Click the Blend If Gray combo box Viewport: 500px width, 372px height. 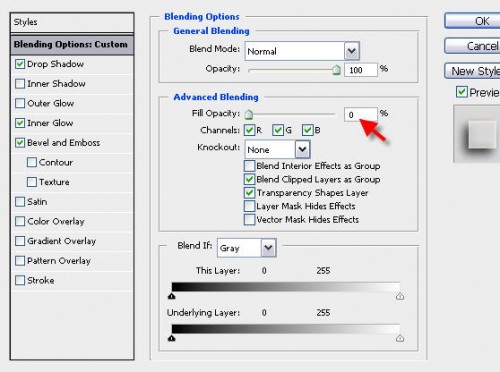[247, 248]
